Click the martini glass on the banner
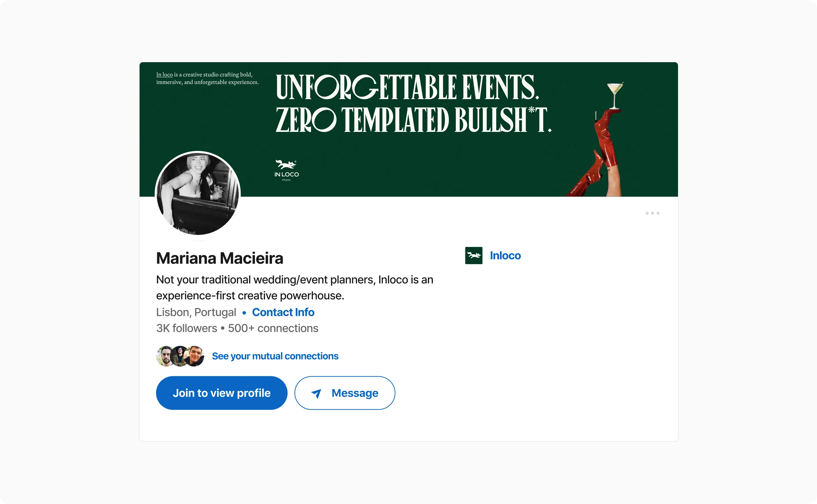 [615, 95]
